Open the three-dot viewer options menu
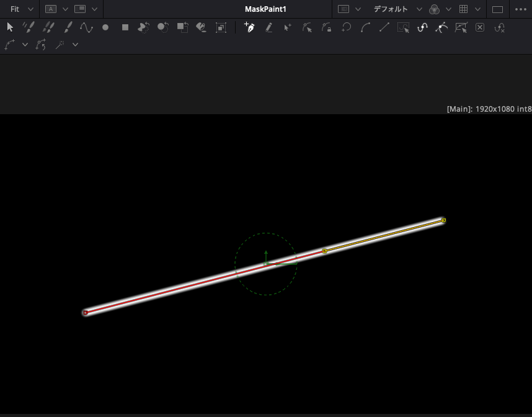Image resolution: width=532 pixels, height=417 pixels. point(520,9)
